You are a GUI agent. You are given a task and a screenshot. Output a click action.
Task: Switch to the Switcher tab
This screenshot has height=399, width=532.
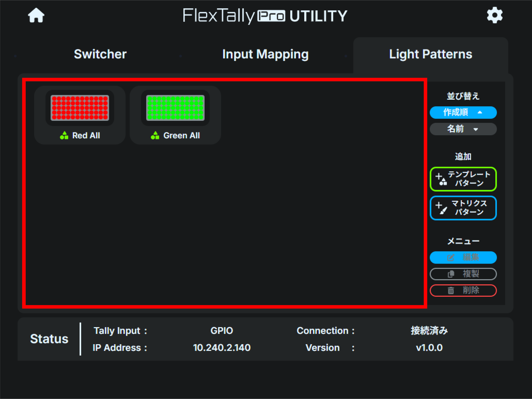coord(100,54)
